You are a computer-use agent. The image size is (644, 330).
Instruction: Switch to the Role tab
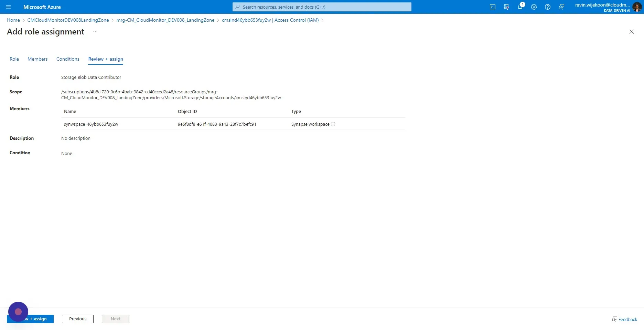pyautogui.click(x=14, y=59)
